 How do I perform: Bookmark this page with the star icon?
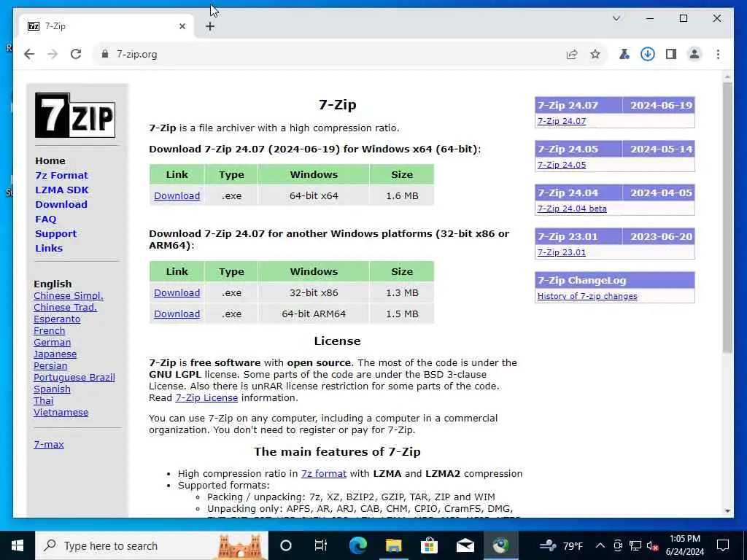point(595,54)
